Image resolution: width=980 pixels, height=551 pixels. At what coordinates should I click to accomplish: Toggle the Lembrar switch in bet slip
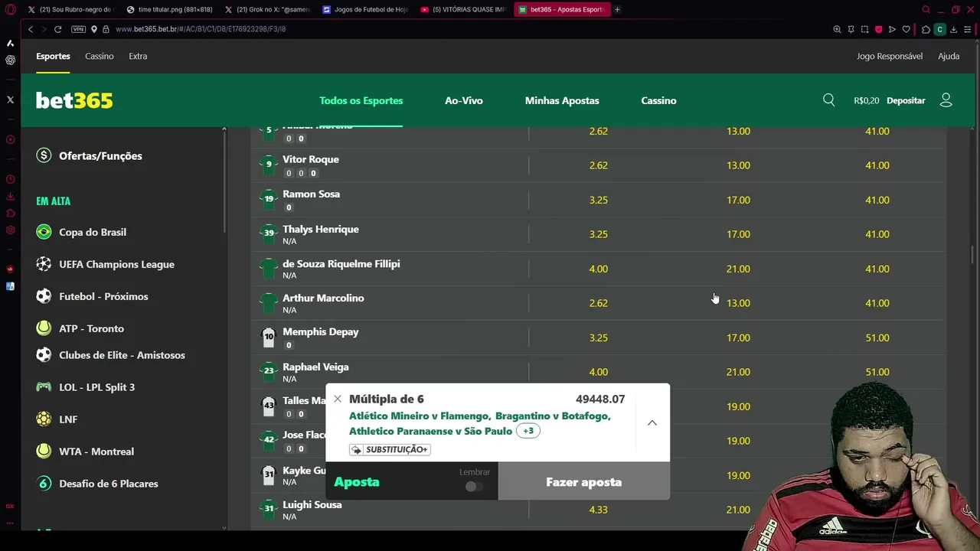(474, 486)
